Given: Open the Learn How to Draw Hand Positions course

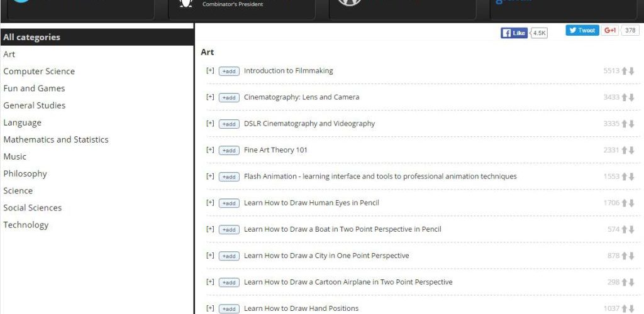Looking at the screenshot, I should pyautogui.click(x=301, y=308).
